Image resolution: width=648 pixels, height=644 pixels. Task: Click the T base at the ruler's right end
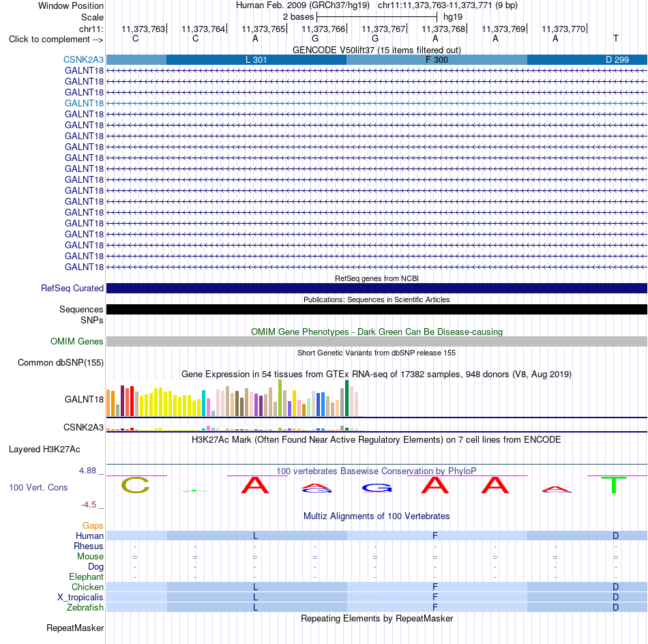616,38
